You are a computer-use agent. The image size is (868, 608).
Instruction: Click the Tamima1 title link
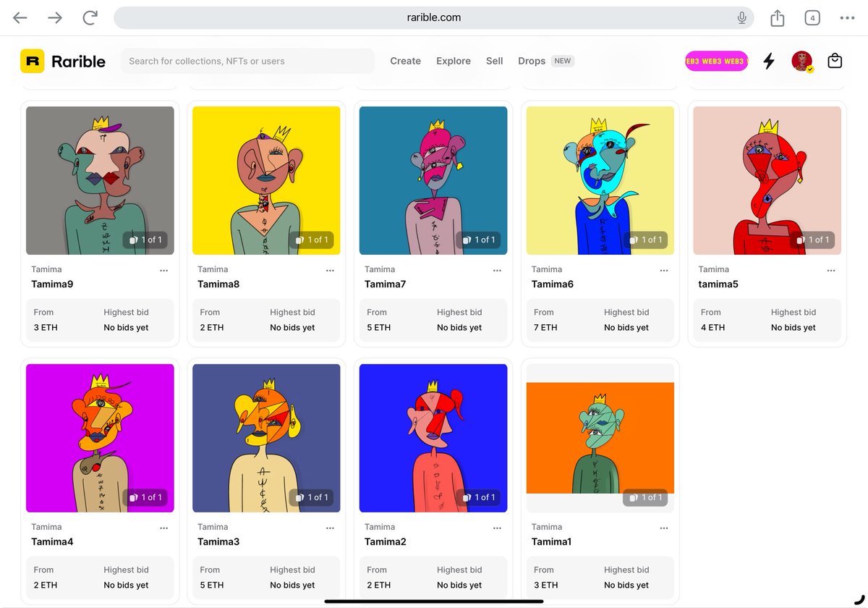click(x=551, y=542)
